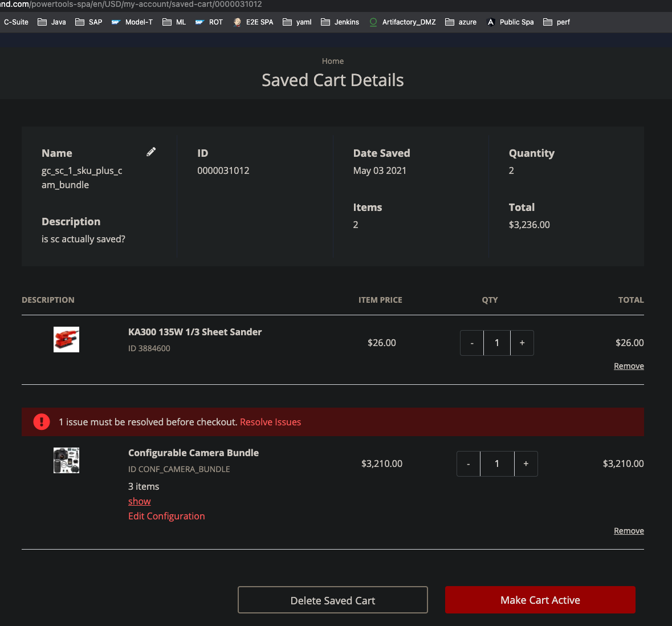Click the KA300 sander quantity input field
The width and height of the screenshot is (672, 626).
click(496, 343)
